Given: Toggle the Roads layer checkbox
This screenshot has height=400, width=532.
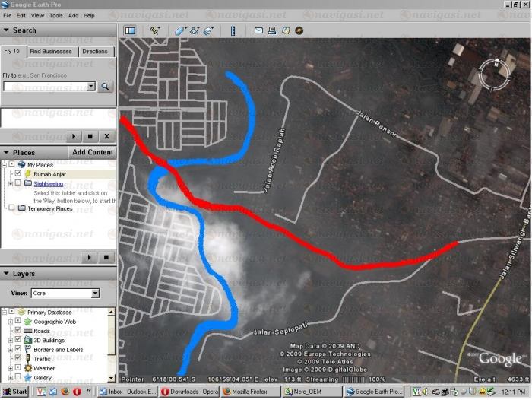Looking at the screenshot, I should click(18, 331).
